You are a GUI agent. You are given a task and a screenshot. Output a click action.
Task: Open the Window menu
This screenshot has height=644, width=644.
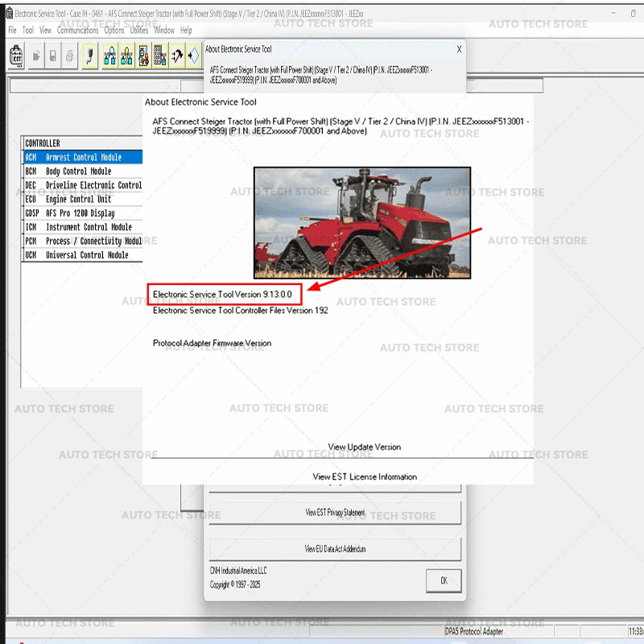pos(164,30)
